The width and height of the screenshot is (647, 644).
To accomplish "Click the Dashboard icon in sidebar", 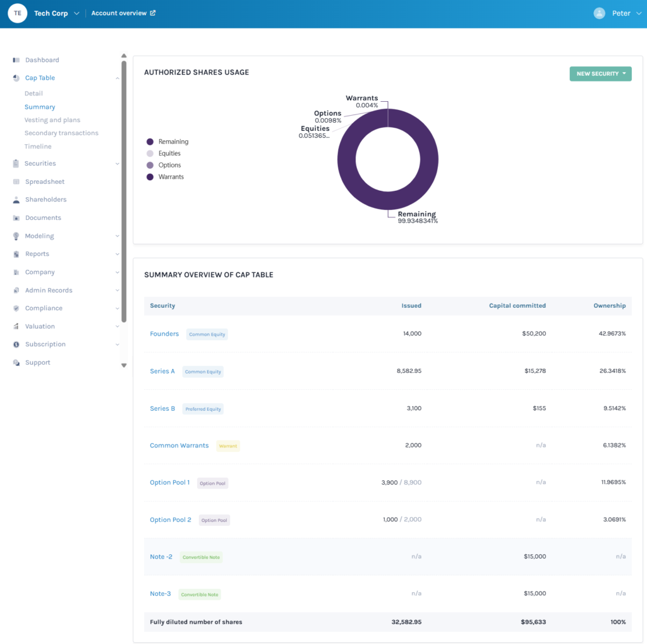I will [16, 60].
